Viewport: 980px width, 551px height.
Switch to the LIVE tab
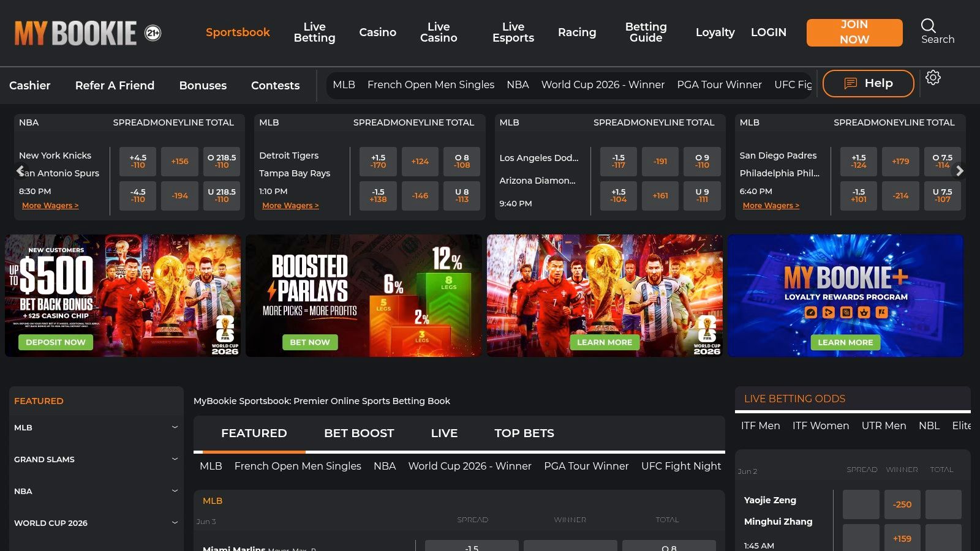(444, 433)
